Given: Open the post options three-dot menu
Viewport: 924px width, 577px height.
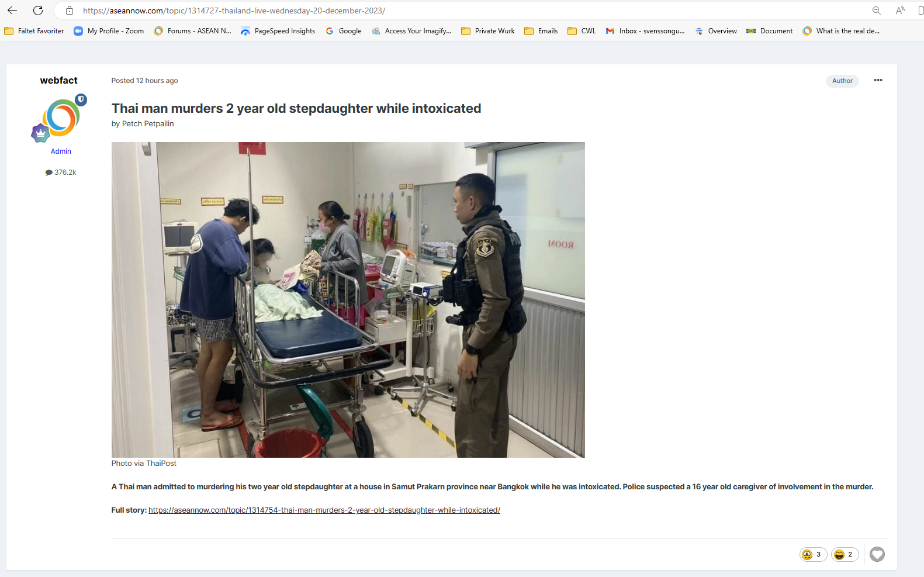Looking at the screenshot, I should pyautogui.click(x=878, y=80).
